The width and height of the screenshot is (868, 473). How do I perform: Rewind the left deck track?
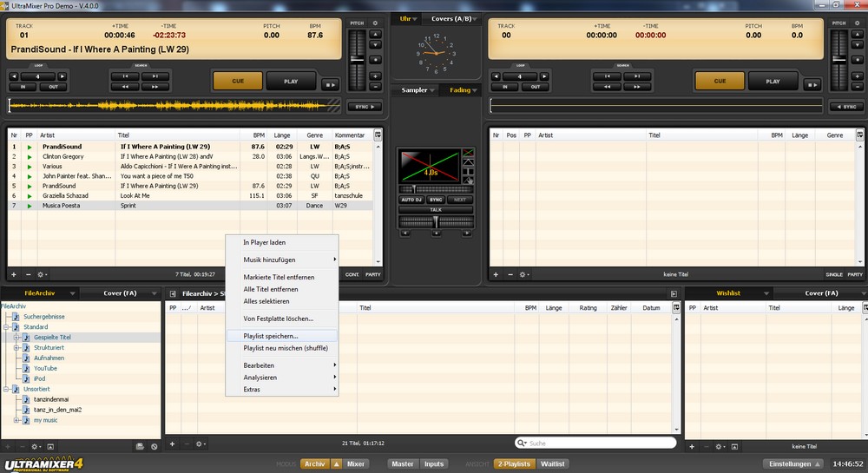pyautogui.click(x=125, y=87)
